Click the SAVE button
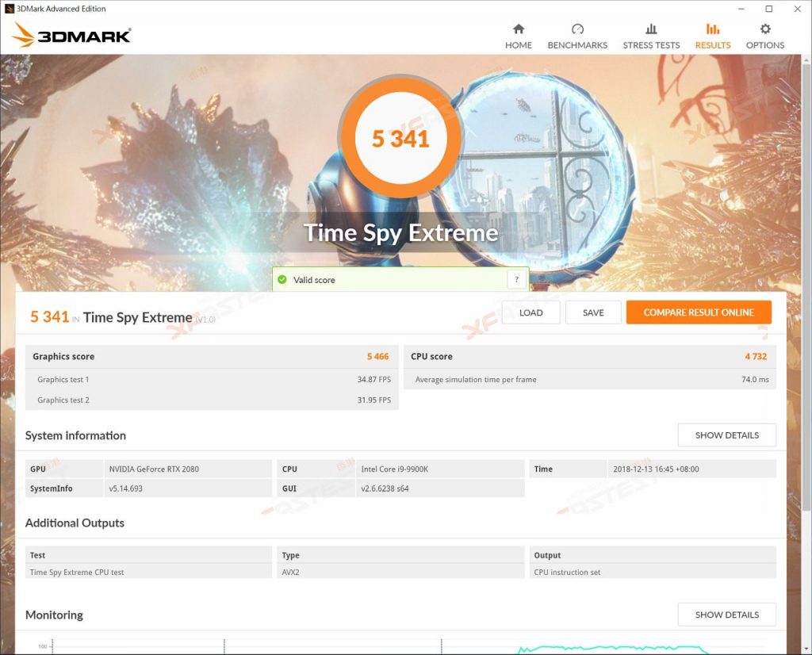Viewport: 812px width, 655px height. (x=593, y=312)
